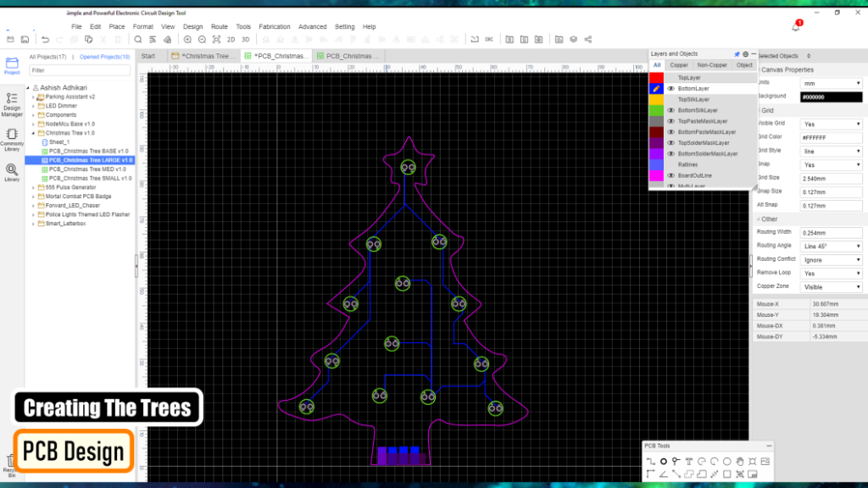Select PCB_Christmas Tree MED v1.0 in the tree
This screenshot has height=488, width=868.
click(89, 169)
